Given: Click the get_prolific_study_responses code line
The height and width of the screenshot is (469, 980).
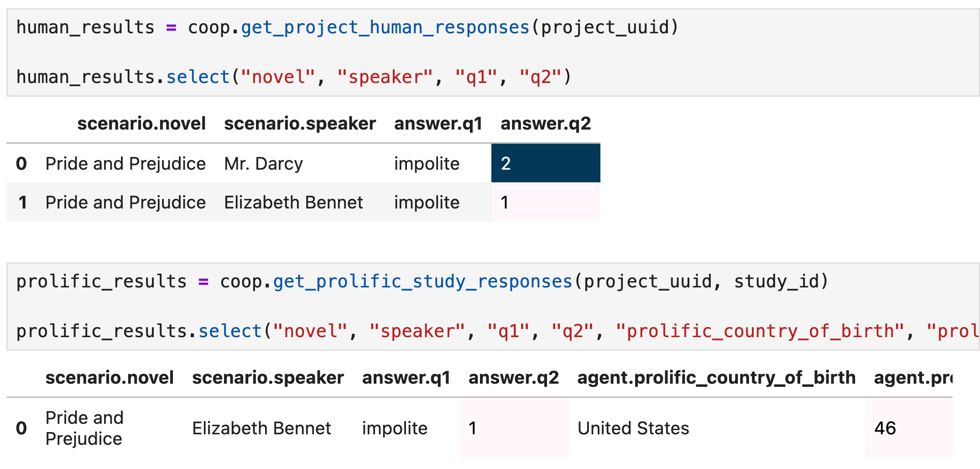Looking at the screenshot, I should tap(422, 281).
